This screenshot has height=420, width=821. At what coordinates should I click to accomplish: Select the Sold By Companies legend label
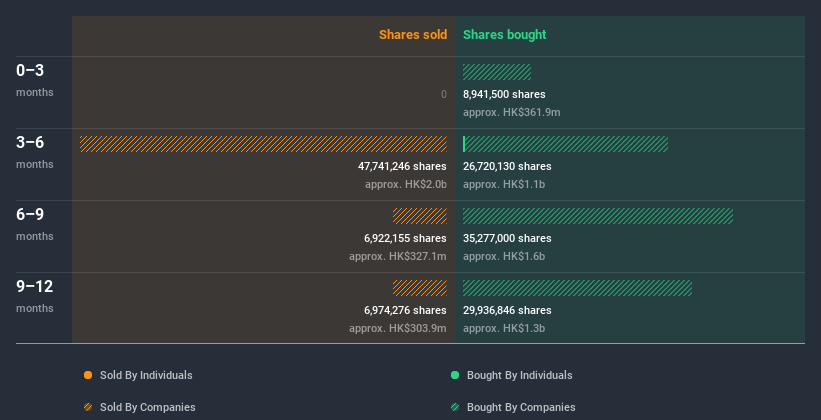point(148,407)
